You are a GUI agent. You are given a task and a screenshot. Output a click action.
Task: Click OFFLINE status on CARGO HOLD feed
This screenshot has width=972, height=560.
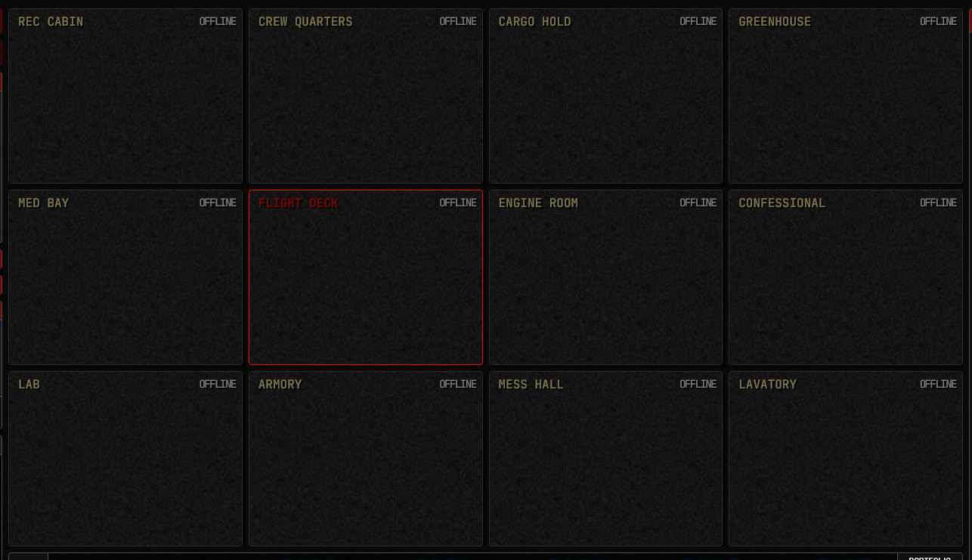point(698,22)
